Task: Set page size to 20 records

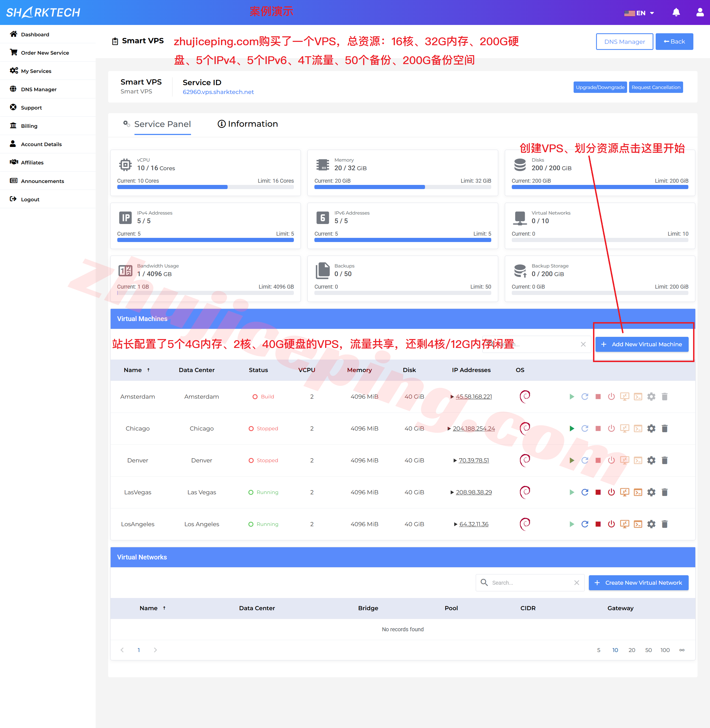Action: coord(632,650)
